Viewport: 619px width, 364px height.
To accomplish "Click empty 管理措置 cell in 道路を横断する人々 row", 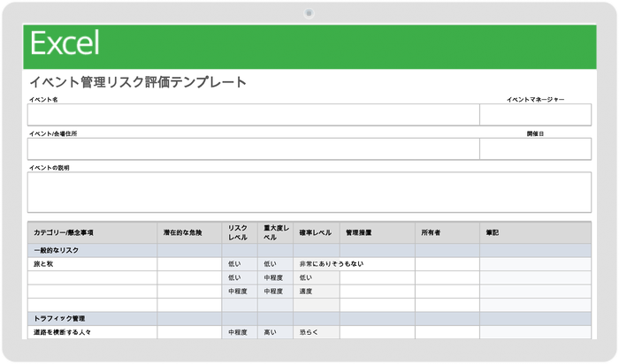I will tap(378, 332).
